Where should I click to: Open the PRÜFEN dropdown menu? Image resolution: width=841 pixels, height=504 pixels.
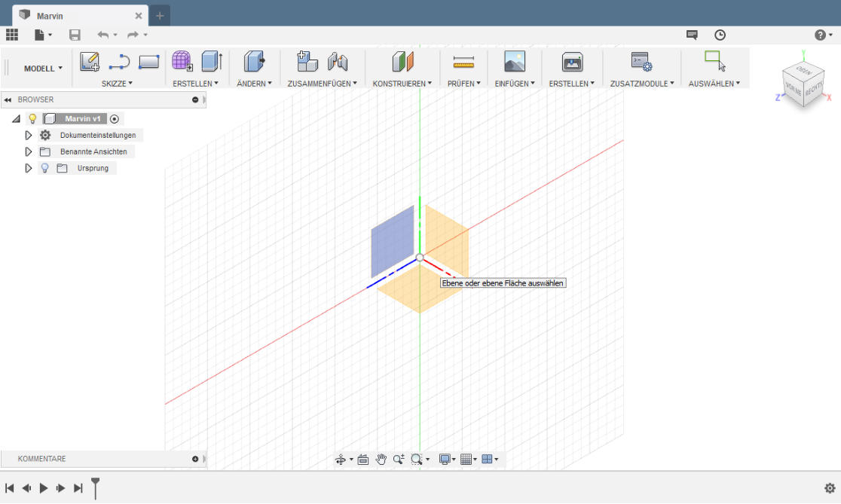pos(464,84)
